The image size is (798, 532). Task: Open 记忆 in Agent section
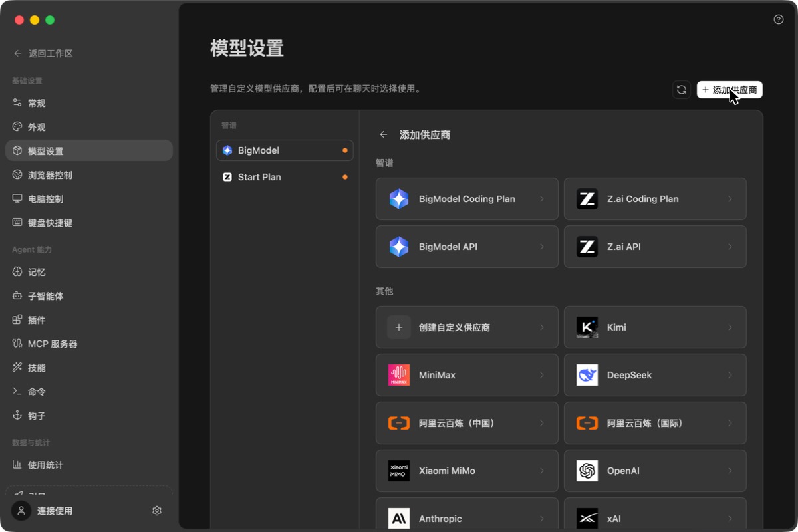pyautogui.click(x=89, y=272)
